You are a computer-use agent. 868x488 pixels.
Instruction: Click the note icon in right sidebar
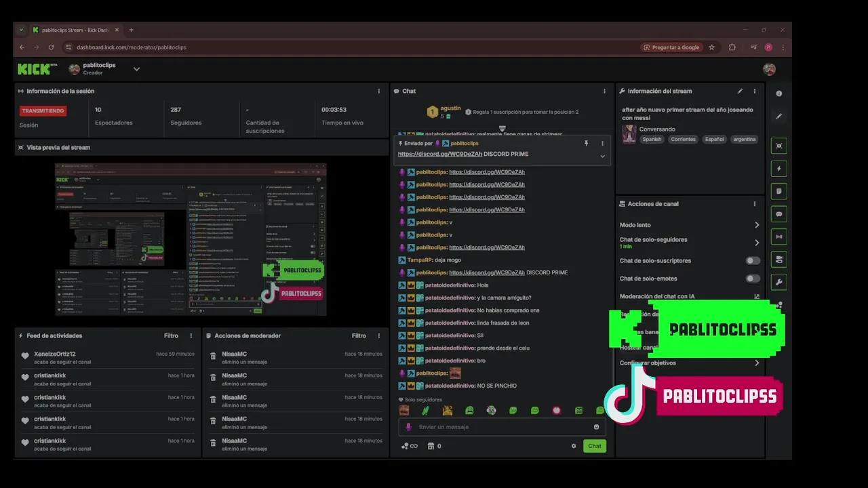pyautogui.click(x=778, y=191)
